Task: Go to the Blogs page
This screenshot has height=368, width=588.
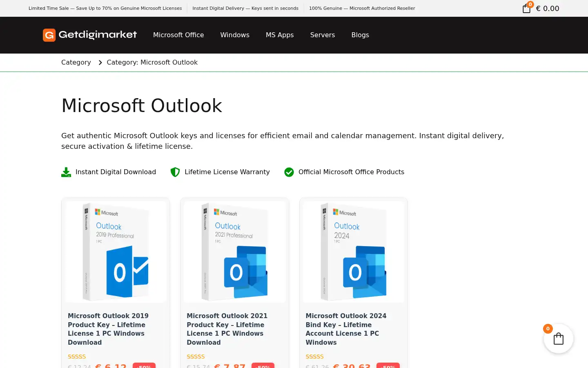Action: (360, 35)
